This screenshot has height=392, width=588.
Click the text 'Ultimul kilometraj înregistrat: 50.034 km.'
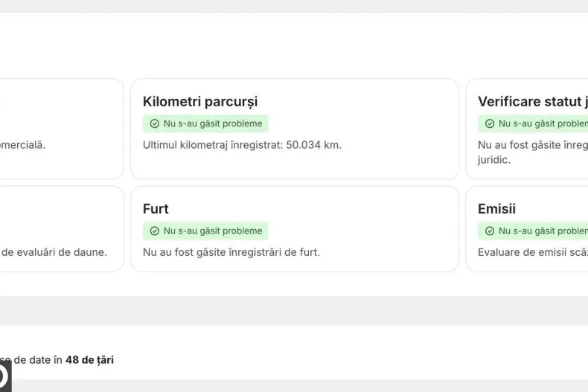pyautogui.click(x=242, y=145)
